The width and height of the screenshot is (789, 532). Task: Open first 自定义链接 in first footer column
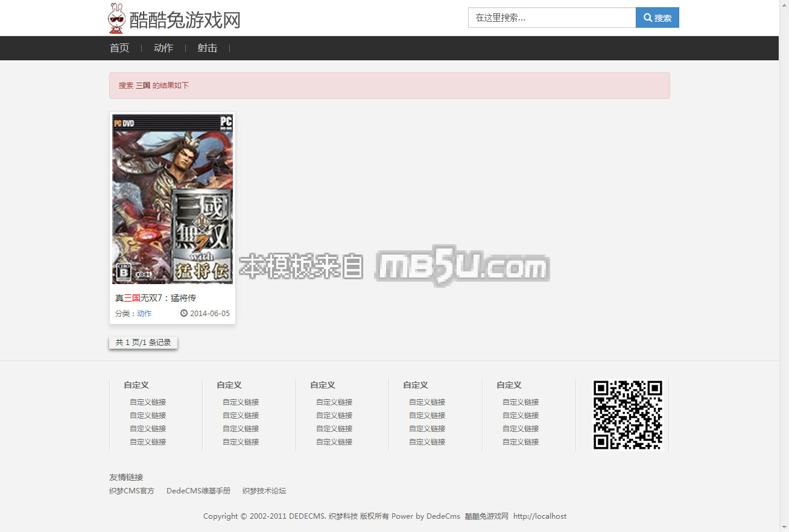tap(148, 402)
